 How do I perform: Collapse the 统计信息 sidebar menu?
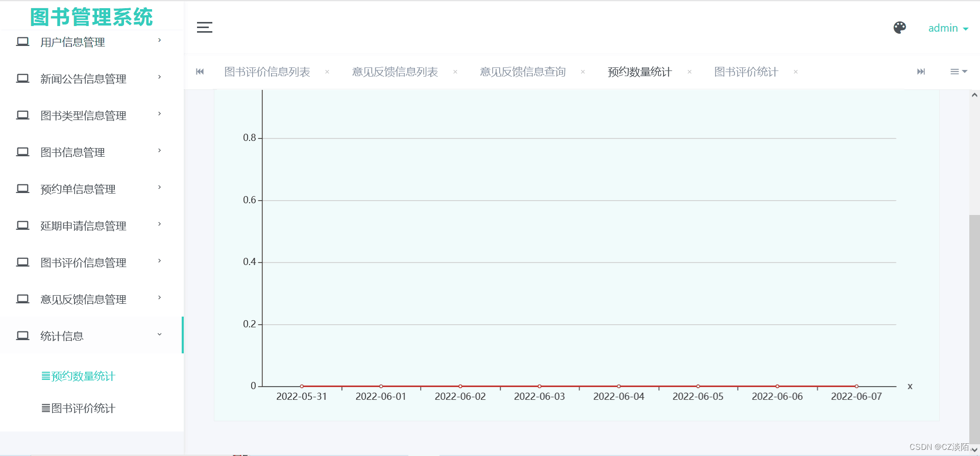[x=92, y=335]
